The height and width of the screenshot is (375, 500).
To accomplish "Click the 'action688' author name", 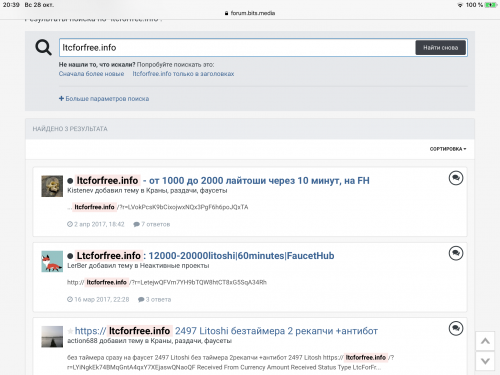I will pyautogui.click(x=82, y=341).
